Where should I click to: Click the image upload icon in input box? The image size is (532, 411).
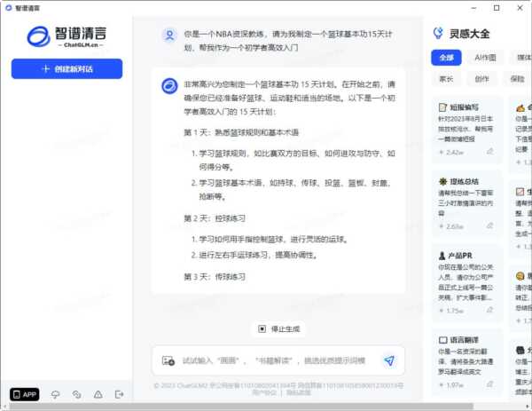tap(168, 360)
